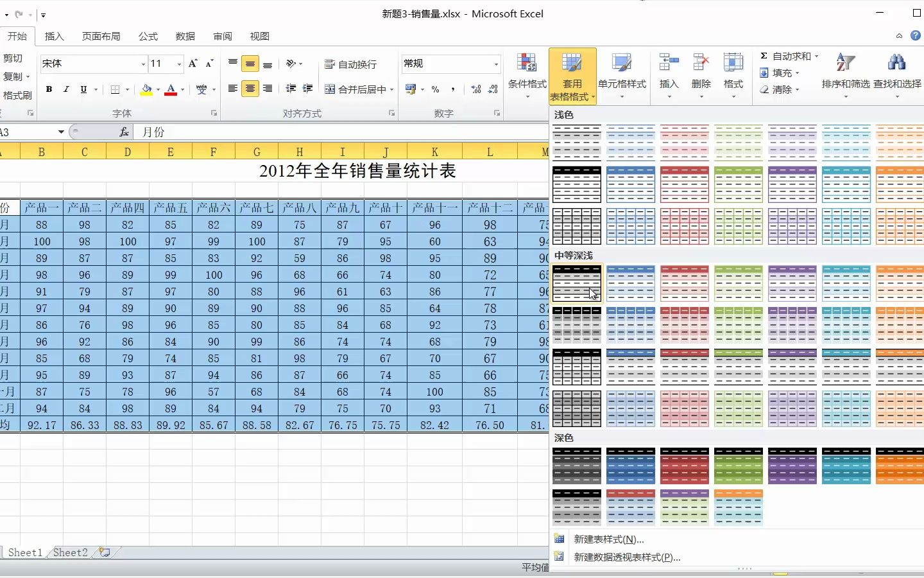Screen dimensions: 924x578
Task: Decrease font size with small A icon
Action: (x=209, y=64)
